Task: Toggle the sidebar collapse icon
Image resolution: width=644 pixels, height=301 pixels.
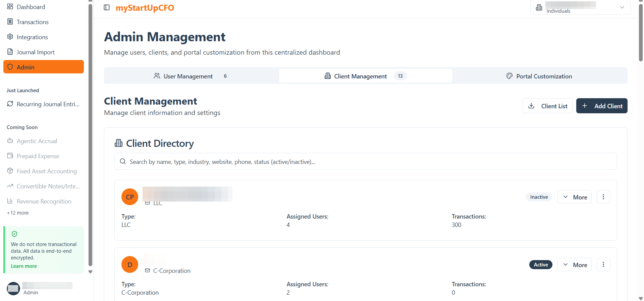Action: [107, 7]
